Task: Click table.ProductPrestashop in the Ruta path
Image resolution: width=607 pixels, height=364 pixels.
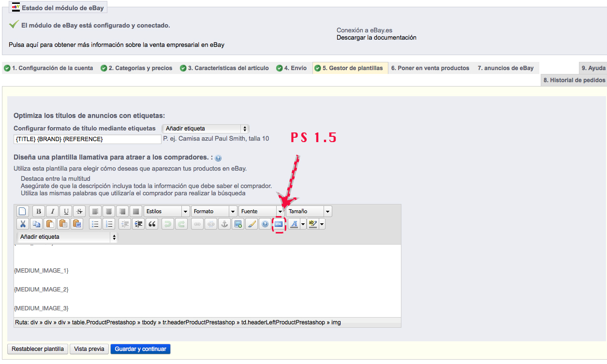Action: [x=104, y=322]
